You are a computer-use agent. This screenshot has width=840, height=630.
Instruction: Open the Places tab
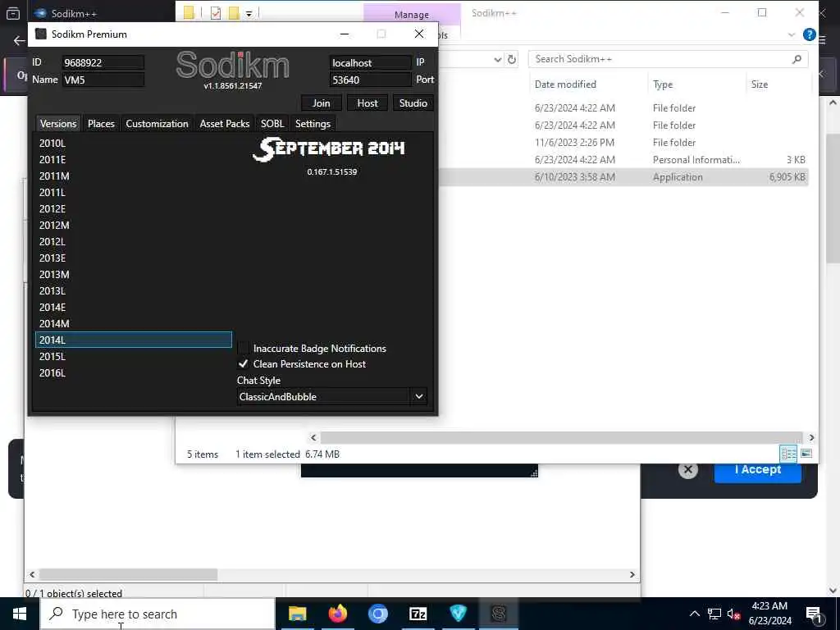point(101,124)
